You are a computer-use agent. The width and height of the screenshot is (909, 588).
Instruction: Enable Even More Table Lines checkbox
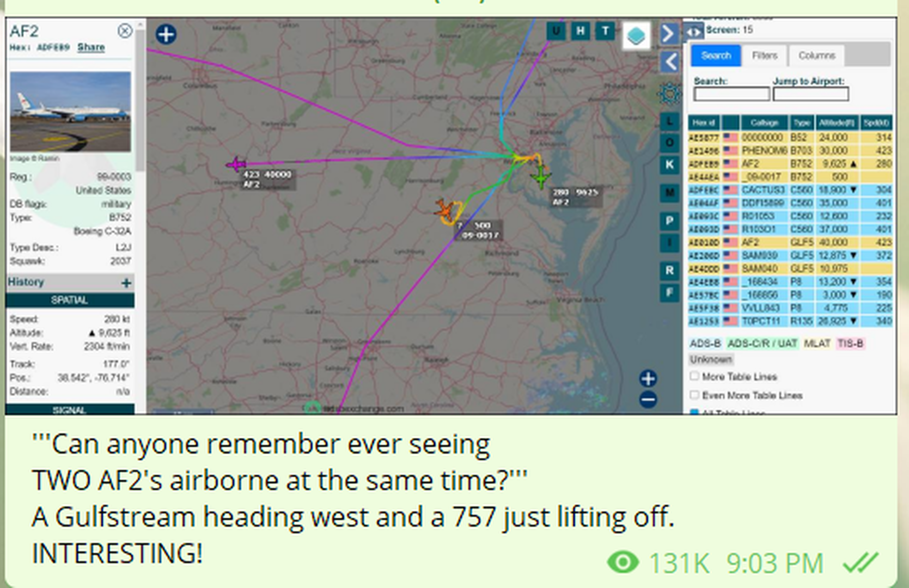point(694,395)
